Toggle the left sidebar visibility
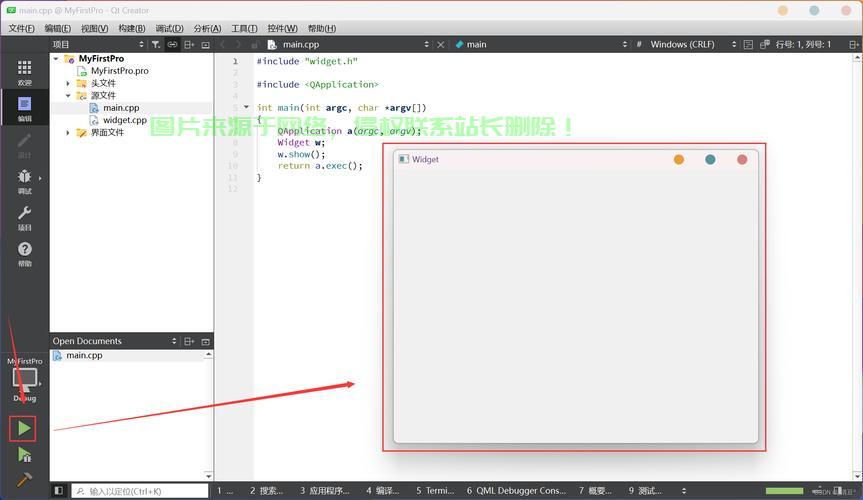Viewport: 863px width, 500px height. [x=59, y=491]
